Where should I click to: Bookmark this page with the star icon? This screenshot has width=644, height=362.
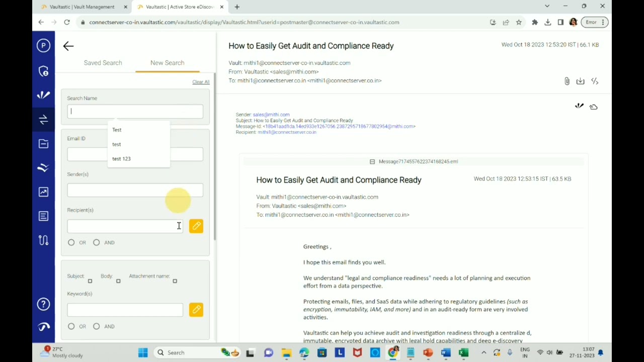(519, 22)
